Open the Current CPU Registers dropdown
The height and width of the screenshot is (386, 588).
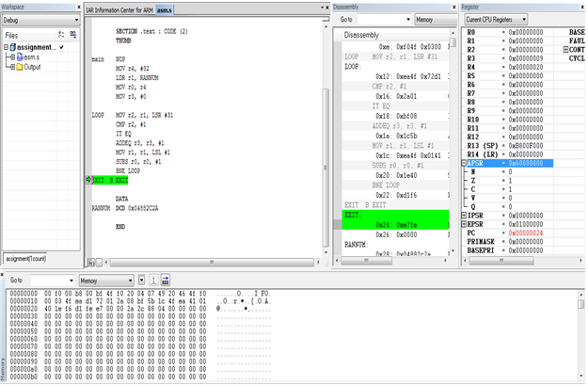[x=496, y=19]
